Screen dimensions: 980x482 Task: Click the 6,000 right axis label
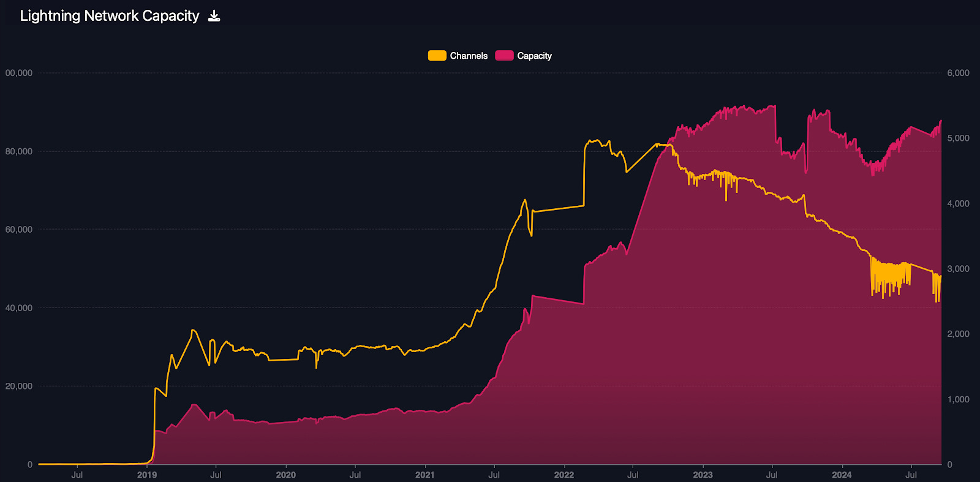coord(959,73)
